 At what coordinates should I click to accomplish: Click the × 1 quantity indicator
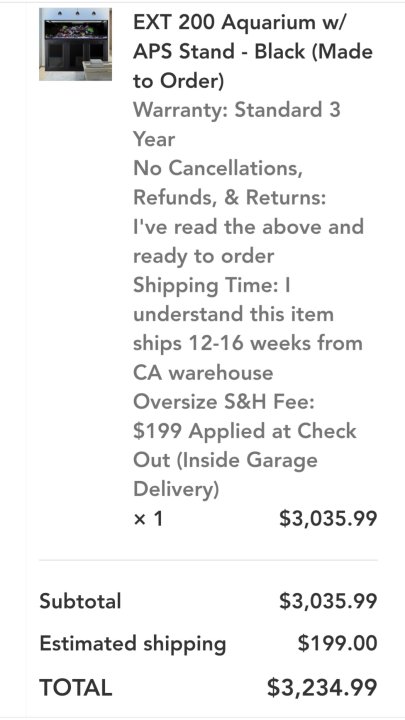click(148, 519)
